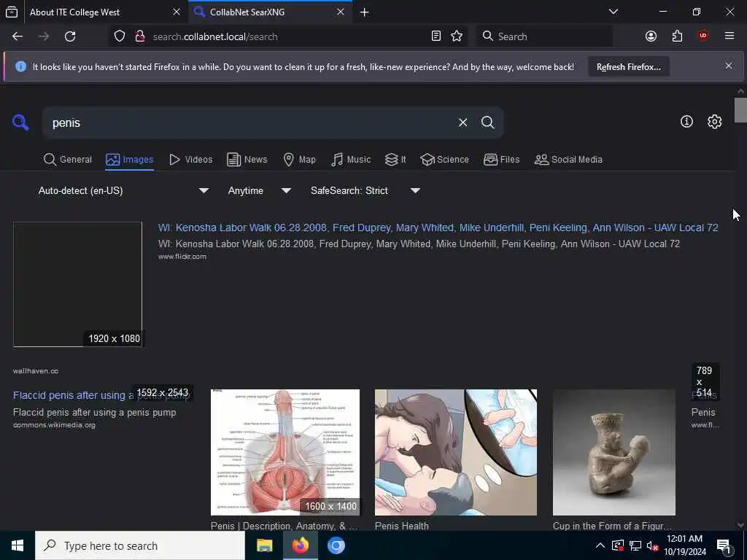Click the Firefox Search box in toolbar

(x=544, y=36)
